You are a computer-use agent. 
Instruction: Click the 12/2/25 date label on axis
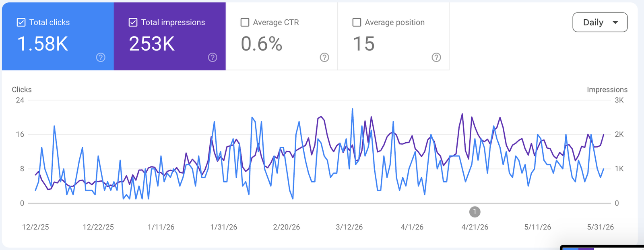pyautogui.click(x=35, y=227)
